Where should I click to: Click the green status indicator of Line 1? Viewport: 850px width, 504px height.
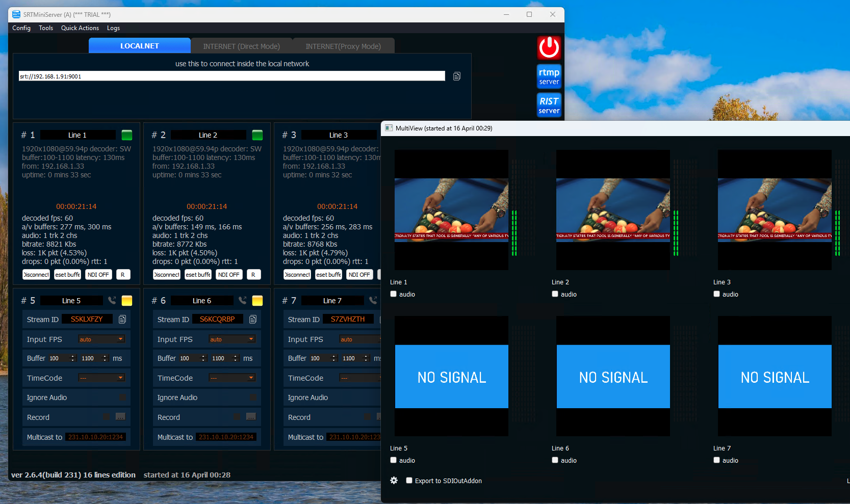tap(127, 135)
